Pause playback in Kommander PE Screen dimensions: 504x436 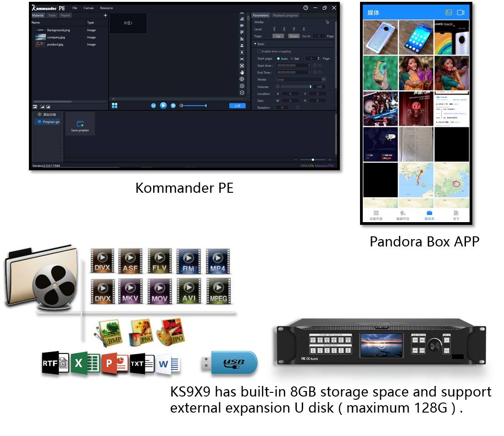[x=153, y=106]
